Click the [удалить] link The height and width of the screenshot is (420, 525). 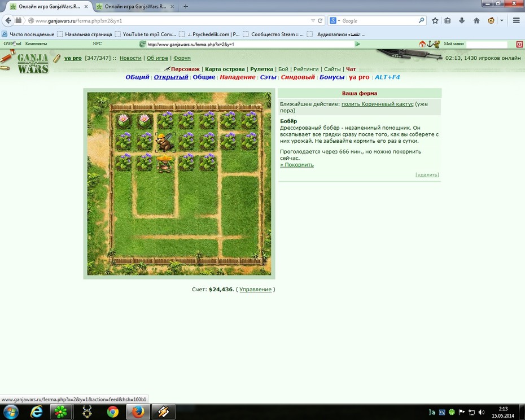pos(427,174)
